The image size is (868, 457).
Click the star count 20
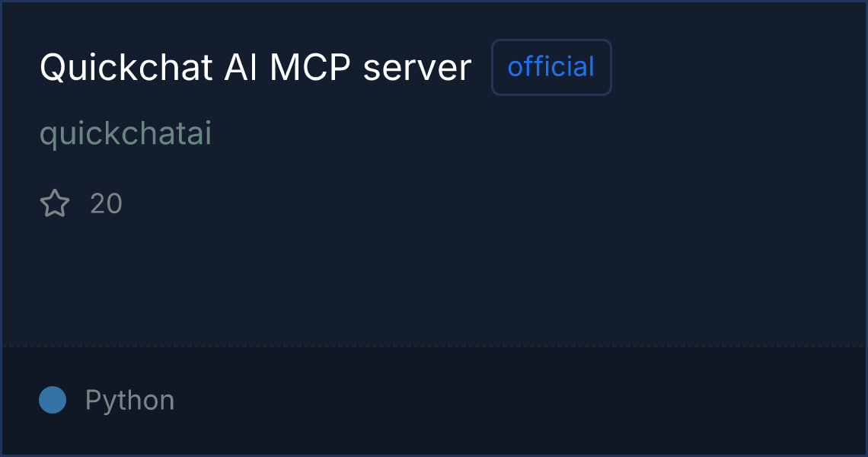point(106,203)
